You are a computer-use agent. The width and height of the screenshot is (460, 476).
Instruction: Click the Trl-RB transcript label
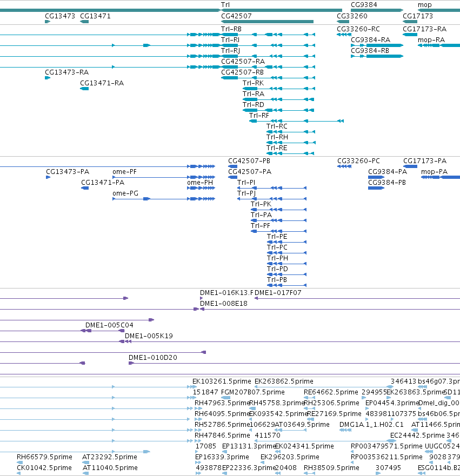(x=231, y=29)
